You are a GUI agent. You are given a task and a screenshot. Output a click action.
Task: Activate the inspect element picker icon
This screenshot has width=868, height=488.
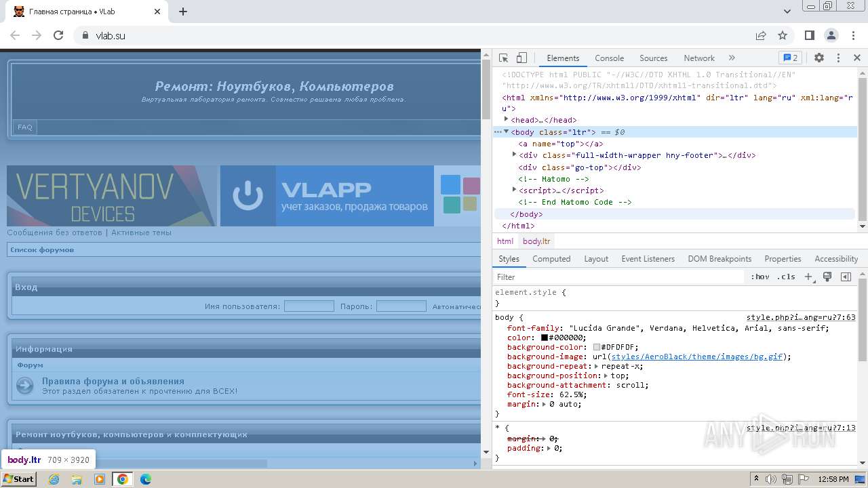click(x=503, y=58)
